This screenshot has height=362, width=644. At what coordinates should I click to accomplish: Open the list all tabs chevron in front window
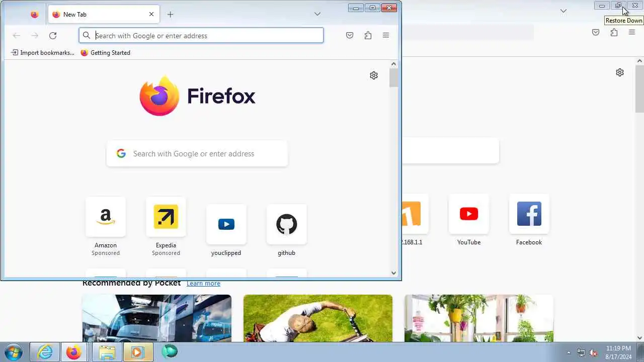[x=317, y=14]
